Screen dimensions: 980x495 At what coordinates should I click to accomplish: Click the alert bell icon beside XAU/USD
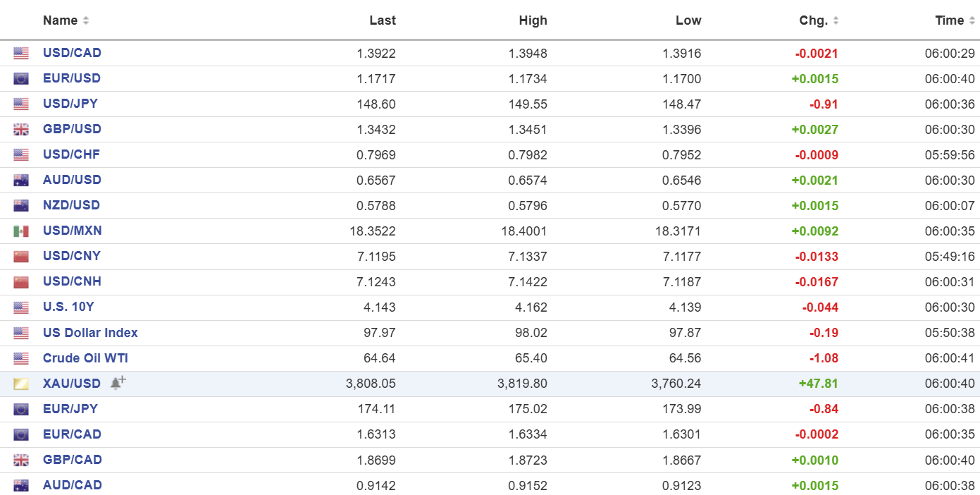[x=118, y=382]
